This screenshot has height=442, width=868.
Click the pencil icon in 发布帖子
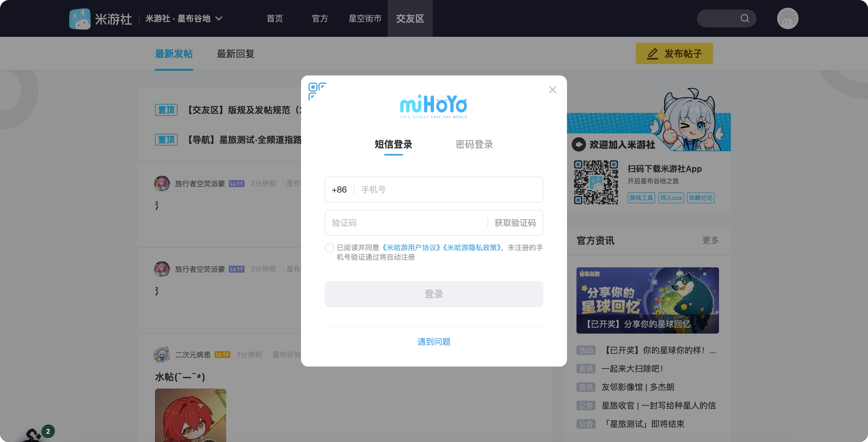652,53
